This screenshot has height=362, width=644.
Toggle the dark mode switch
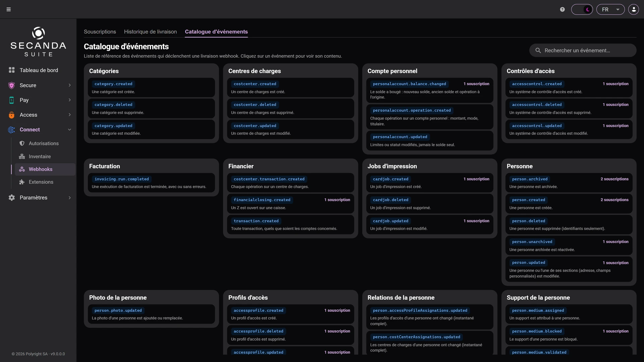pyautogui.click(x=582, y=9)
